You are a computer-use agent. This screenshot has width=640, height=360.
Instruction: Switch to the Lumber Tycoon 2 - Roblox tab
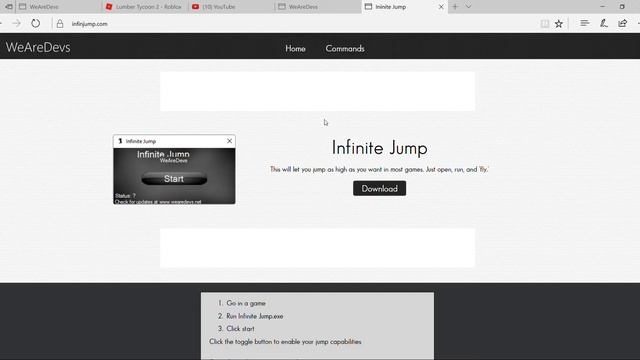point(144,7)
